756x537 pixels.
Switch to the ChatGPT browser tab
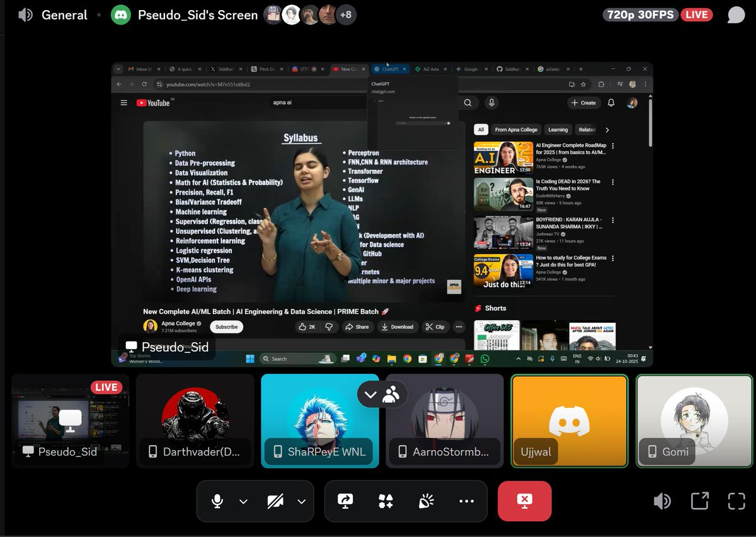pos(391,69)
